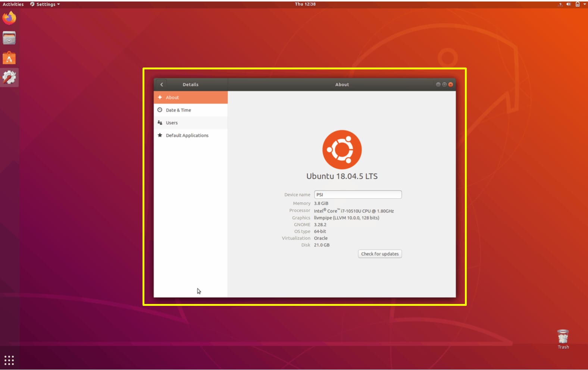Click the GNOME label

(302, 225)
